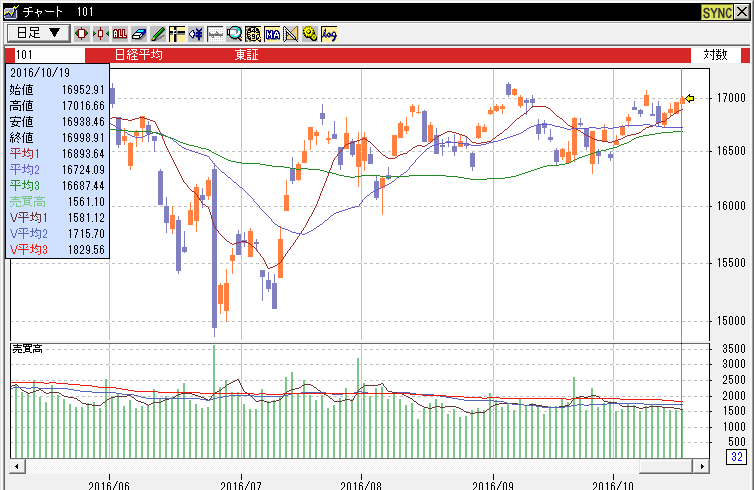Select the eraser tool icon
754x490 pixels.
click(x=139, y=33)
